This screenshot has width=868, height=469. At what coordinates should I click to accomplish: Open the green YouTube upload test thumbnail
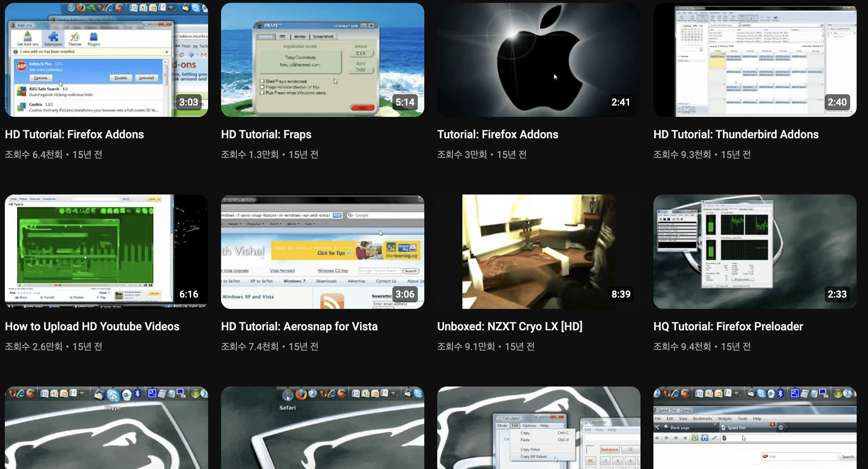[106, 251]
